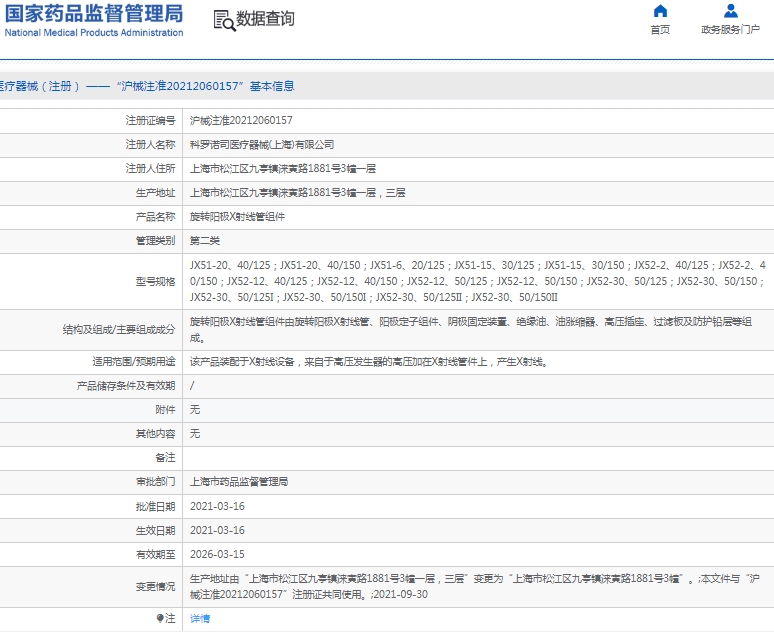This screenshot has height=632, width=774.
Task: Click the 首页 text link
Action: tap(660, 30)
